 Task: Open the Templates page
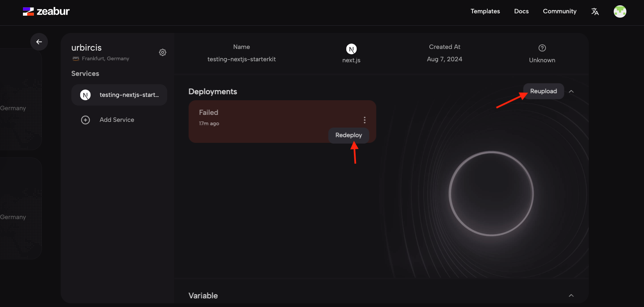point(485,11)
